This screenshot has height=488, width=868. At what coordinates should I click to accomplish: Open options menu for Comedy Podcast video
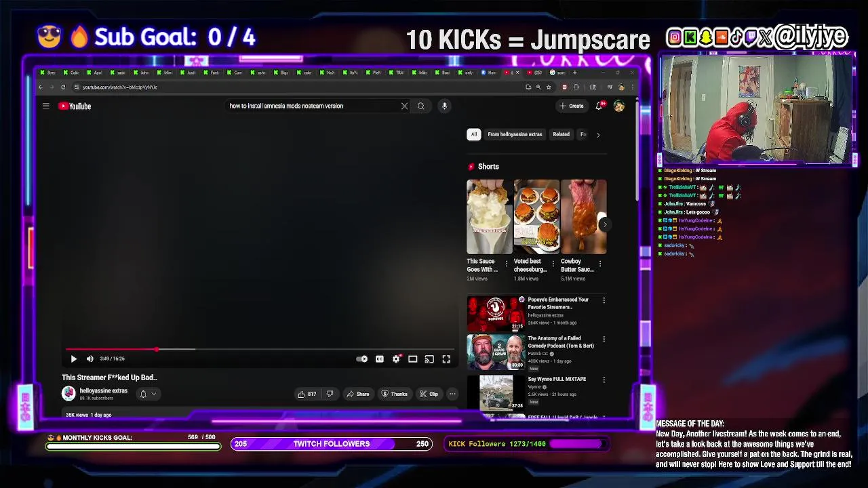[x=604, y=339]
